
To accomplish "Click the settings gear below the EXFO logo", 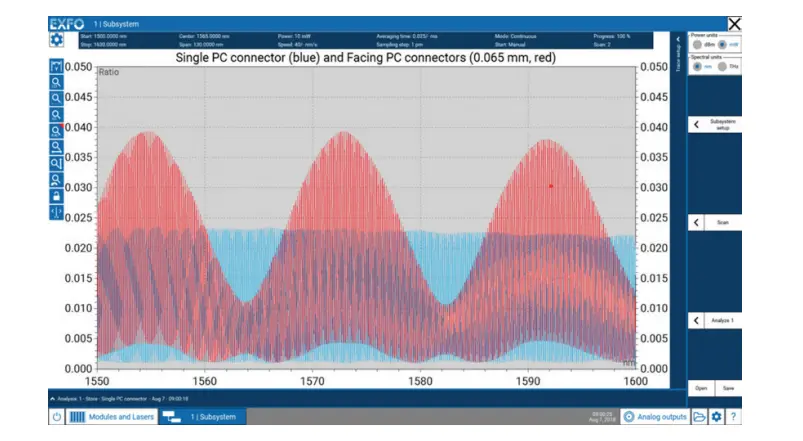I will click(57, 40).
